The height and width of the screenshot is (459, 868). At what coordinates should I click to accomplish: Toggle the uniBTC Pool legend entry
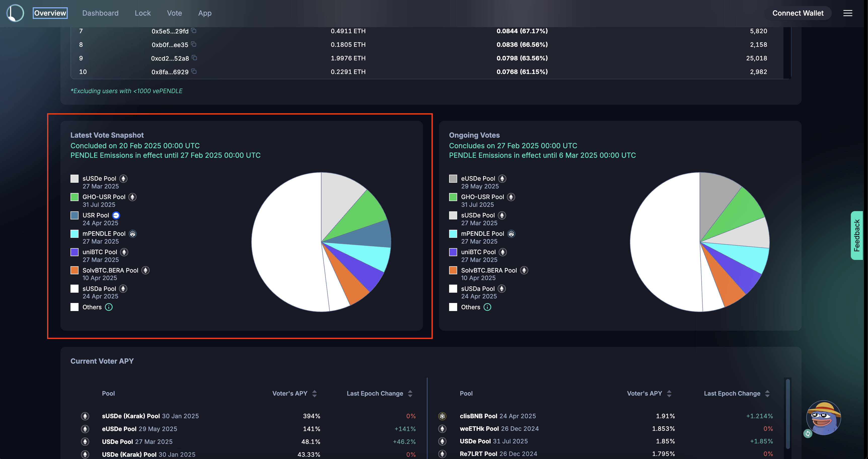click(99, 252)
